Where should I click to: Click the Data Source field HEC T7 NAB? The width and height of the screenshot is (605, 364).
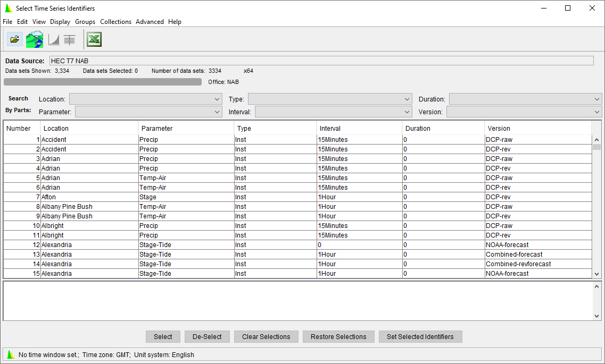click(321, 61)
